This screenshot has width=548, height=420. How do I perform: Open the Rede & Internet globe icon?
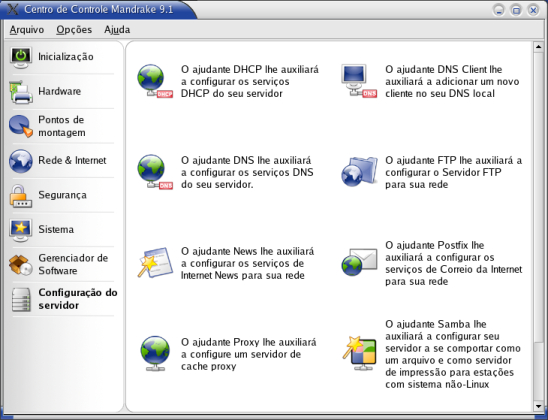coord(21,161)
